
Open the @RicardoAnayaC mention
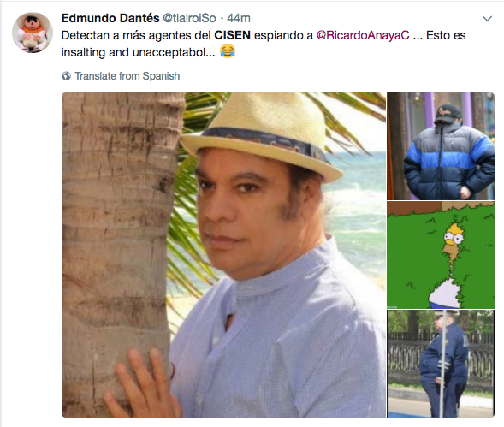(363, 35)
